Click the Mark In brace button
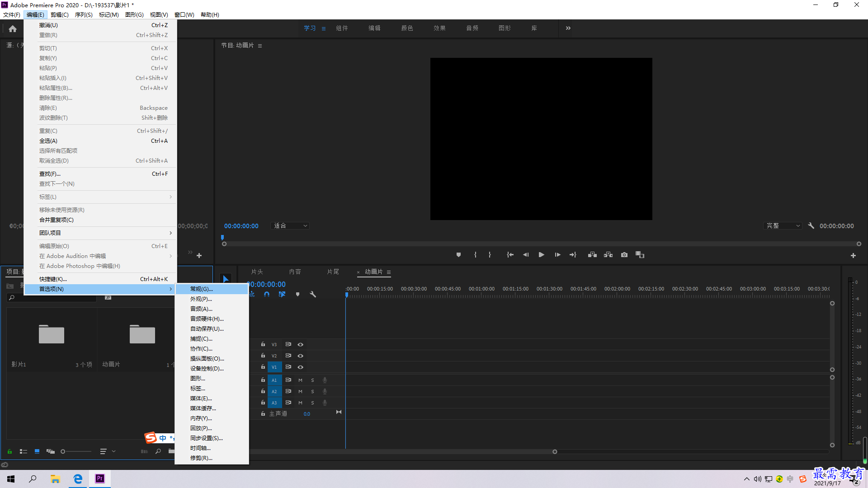 click(x=475, y=255)
